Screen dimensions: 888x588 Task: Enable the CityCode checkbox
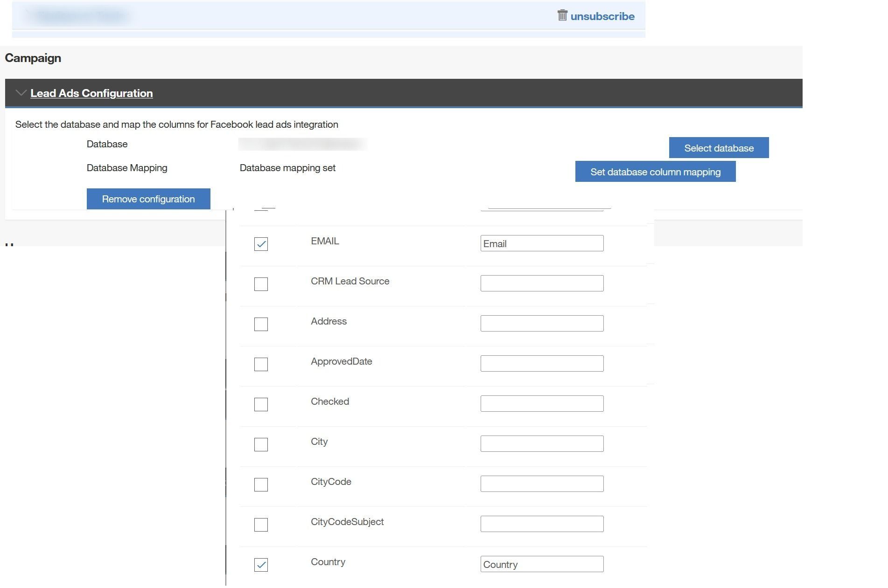(261, 484)
